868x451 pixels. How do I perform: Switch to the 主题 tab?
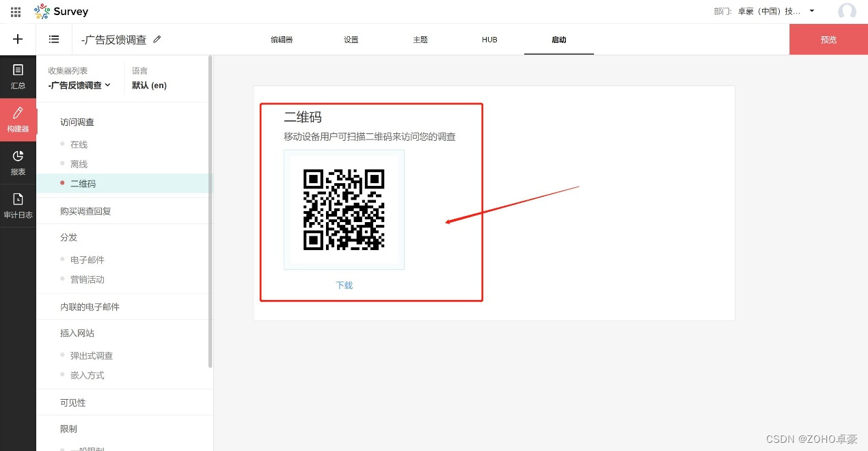[420, 40]
